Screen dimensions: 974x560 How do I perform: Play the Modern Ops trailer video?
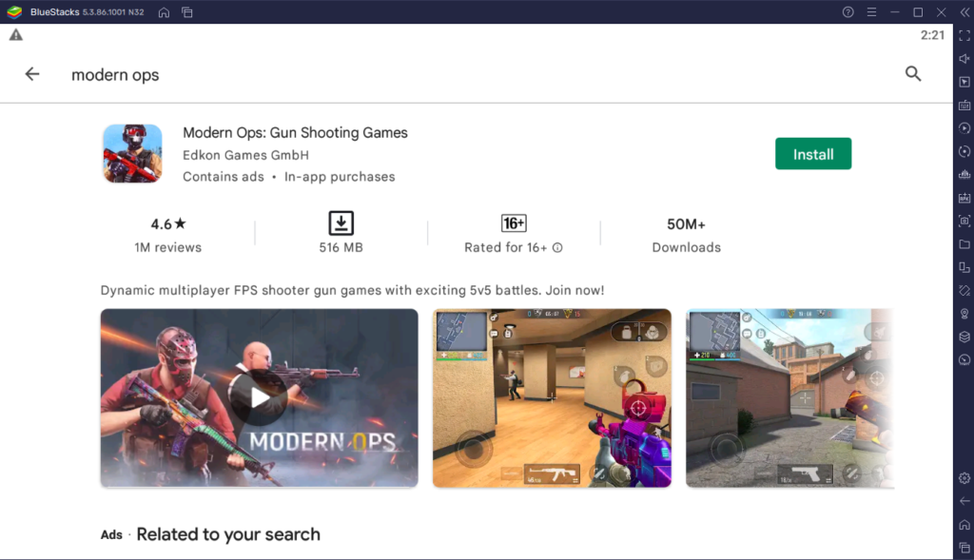pos(258,398)
